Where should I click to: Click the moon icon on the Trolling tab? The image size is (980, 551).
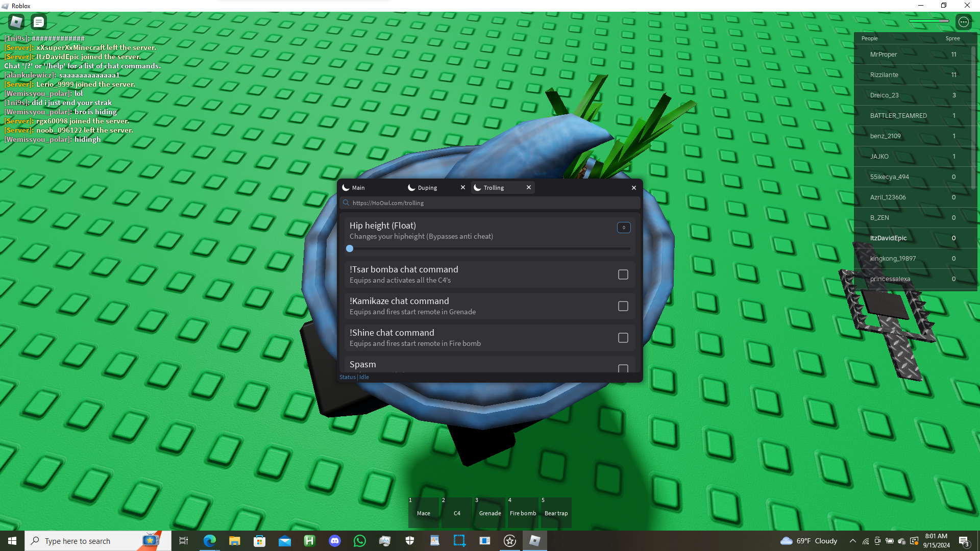[x=477, y=188]
